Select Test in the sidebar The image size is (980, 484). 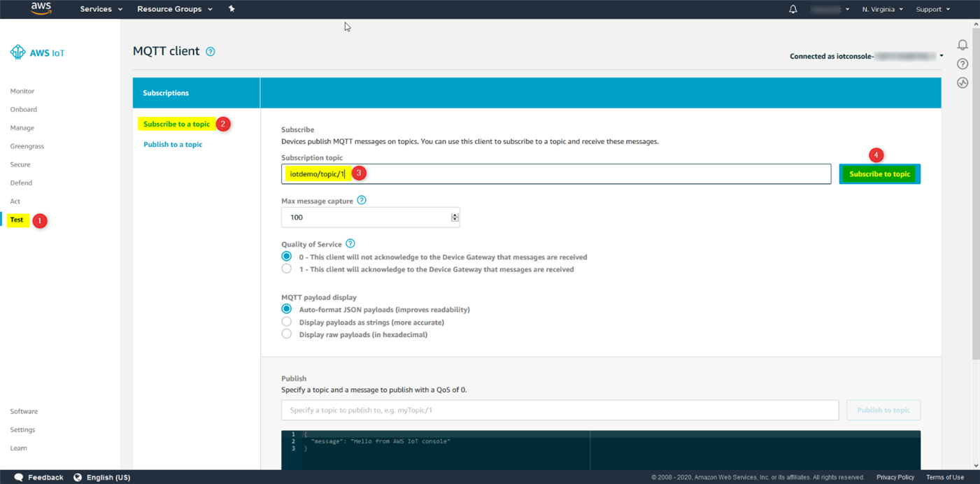click(17, 220)
